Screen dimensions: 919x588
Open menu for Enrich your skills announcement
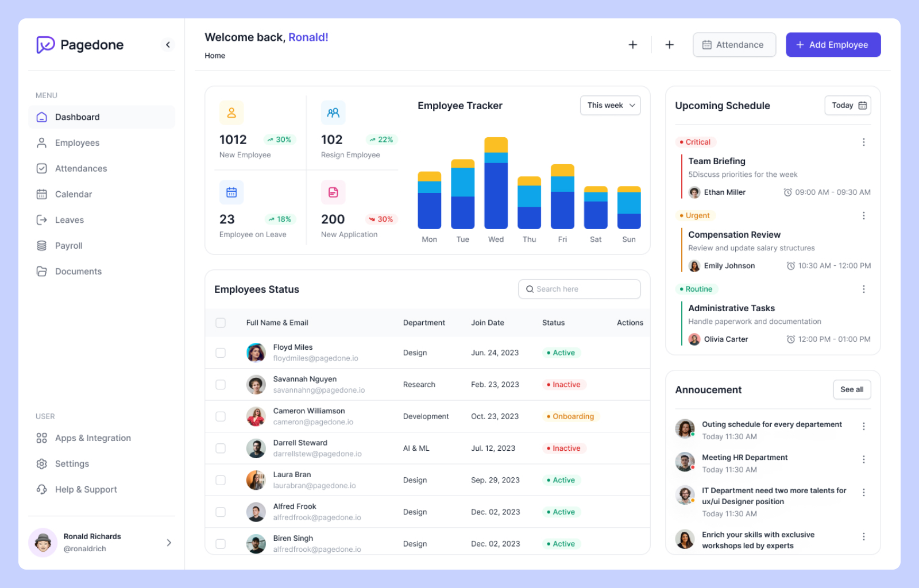(x=863, y=537)
